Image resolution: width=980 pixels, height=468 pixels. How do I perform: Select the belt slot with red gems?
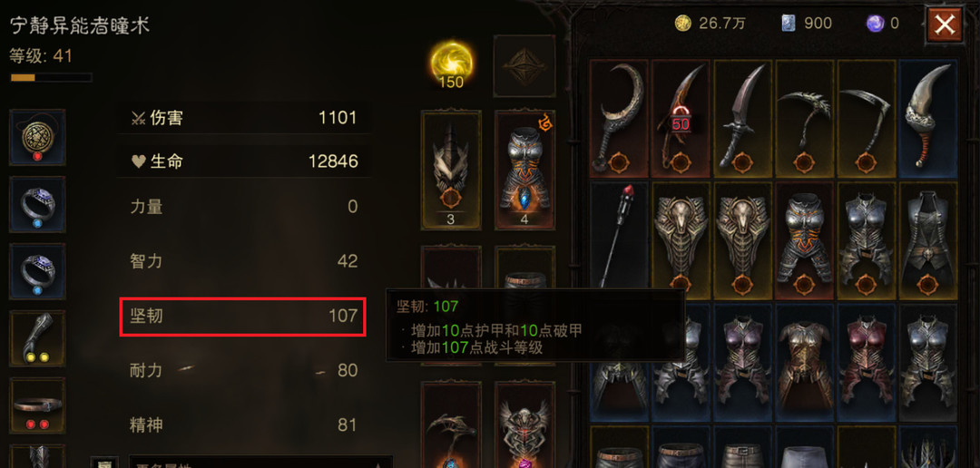(37, 405)
